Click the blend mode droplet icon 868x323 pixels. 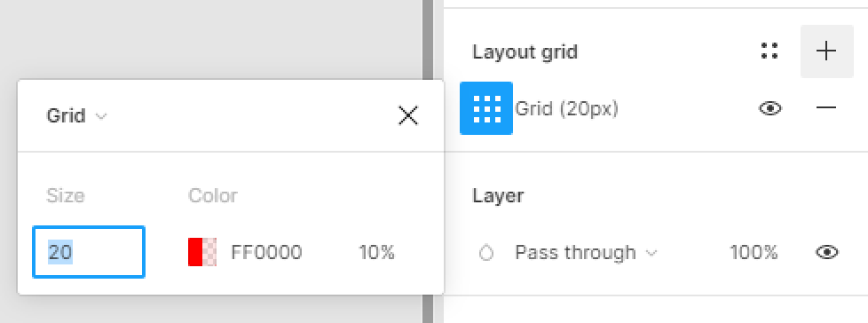click(x=486, y=253)
